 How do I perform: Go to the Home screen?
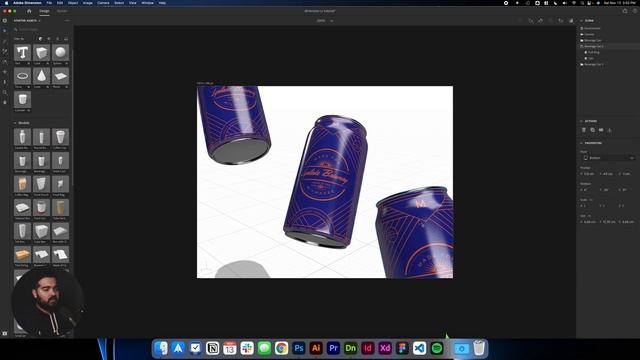29,11
